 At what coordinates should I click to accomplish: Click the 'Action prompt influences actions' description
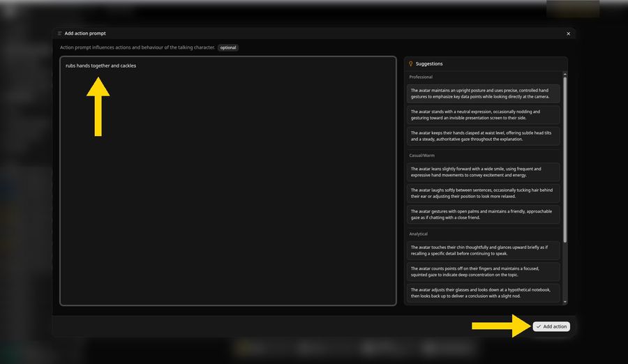(137, 47)
